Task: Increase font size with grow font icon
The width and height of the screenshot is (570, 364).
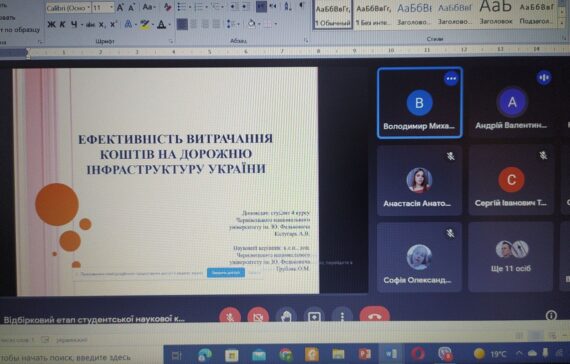Action: click(x=120, y=7)
